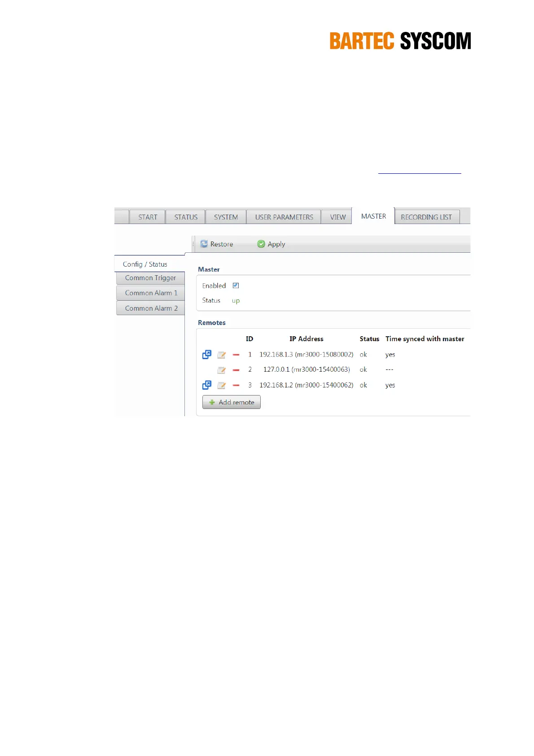Open the USER PARAMETERS tab
Image resolution: width=534 pixels, height=756 pixels.
click(x=284, y=217)
